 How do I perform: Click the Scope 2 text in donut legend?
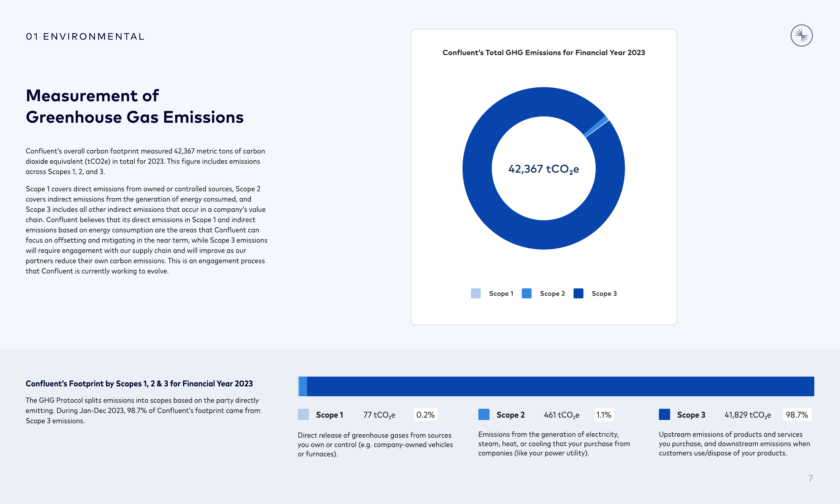552,293
